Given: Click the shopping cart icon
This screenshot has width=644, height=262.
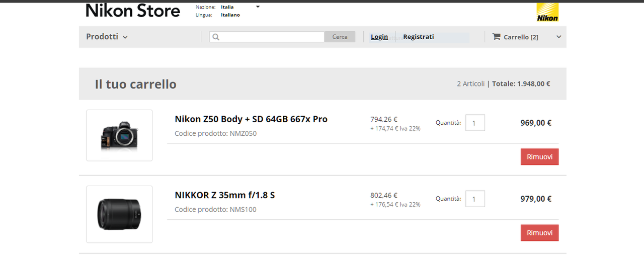Looking at the screenshot, I should (497, 37).
